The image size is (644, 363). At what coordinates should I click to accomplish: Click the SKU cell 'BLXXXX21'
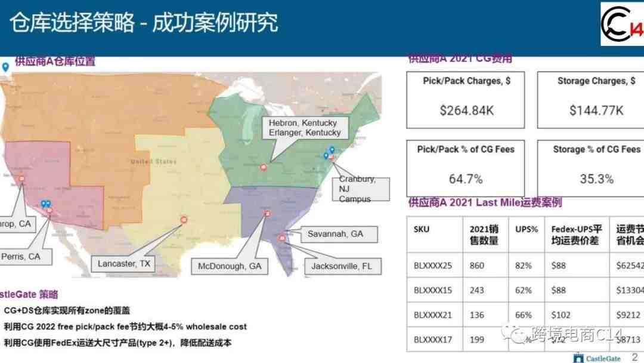(432, 315)
